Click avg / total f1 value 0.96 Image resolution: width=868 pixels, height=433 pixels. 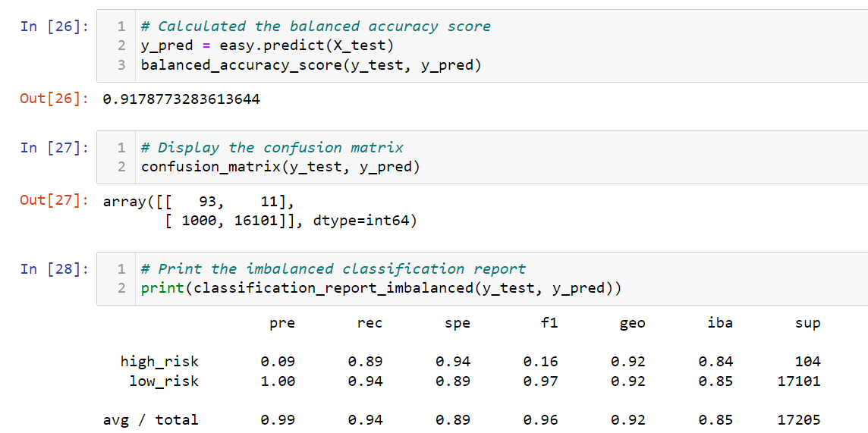(x=541, y=419)
